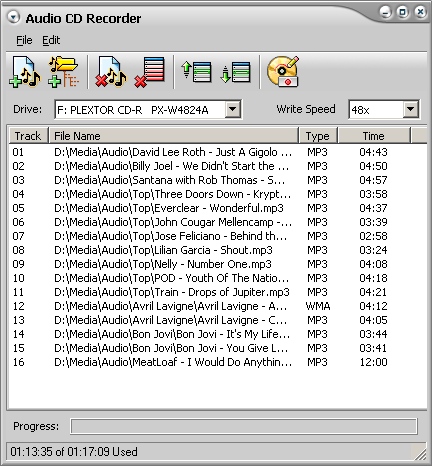Expand the Write Speed dropdown

point(410,109)
